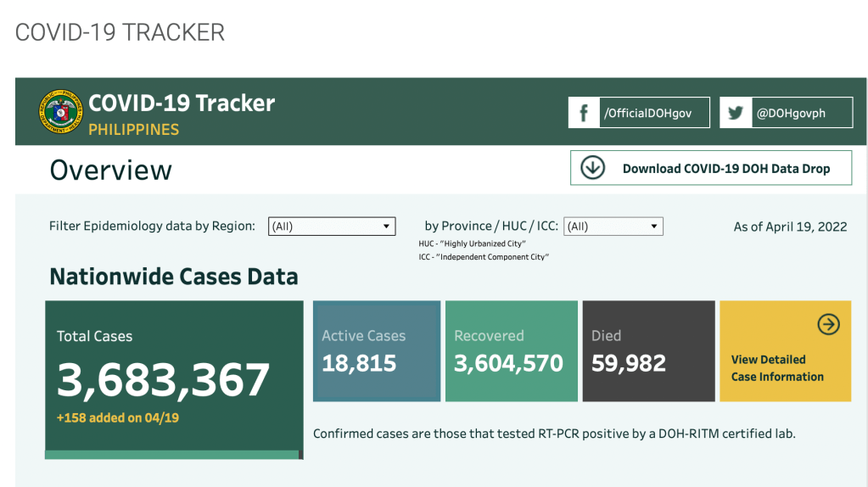
Task: Open the Province / HUC / ICC dropdown
Action: [x=613, y=227]
